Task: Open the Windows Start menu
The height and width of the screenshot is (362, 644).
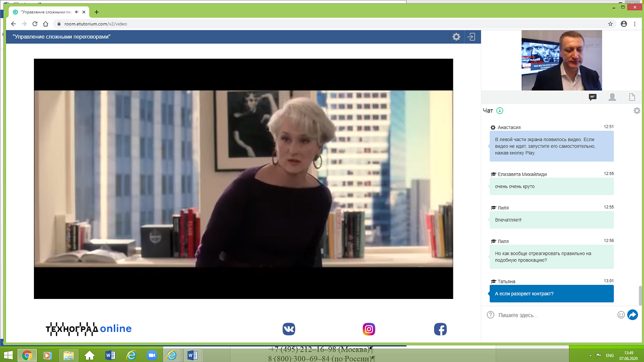Action: click(8, 355)
